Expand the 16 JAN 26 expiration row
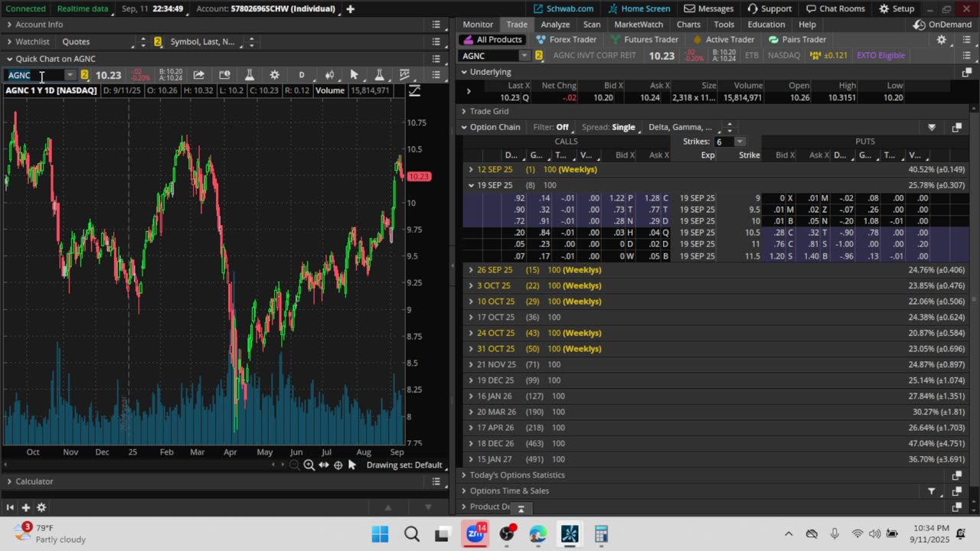This screenshot has height=551, width=980. 471,396
